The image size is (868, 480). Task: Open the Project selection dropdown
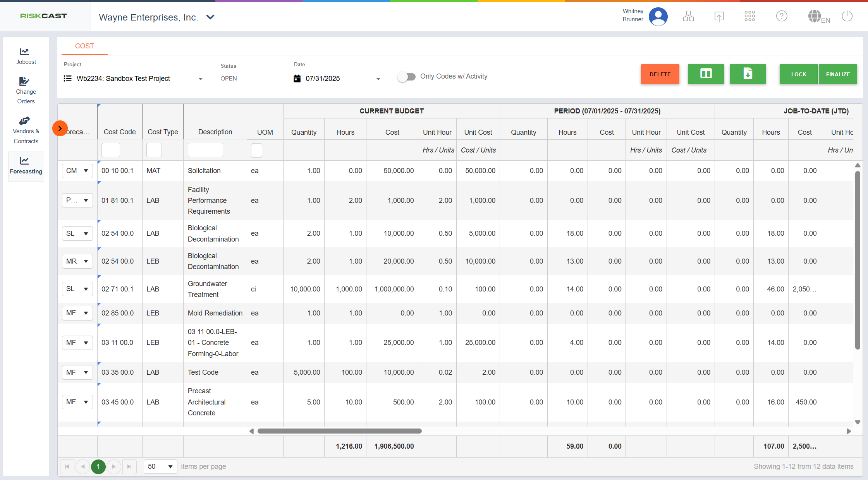coord(200,79)
